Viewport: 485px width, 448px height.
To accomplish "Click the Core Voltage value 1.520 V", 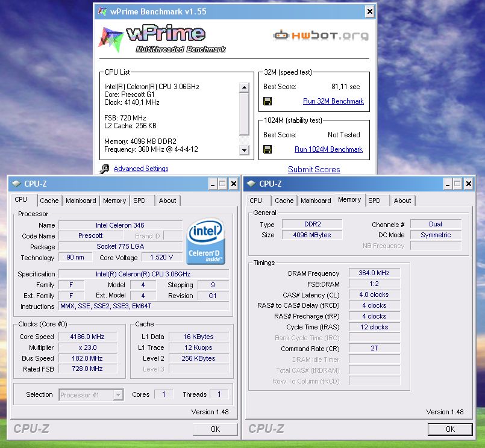I will coord(161,257).
